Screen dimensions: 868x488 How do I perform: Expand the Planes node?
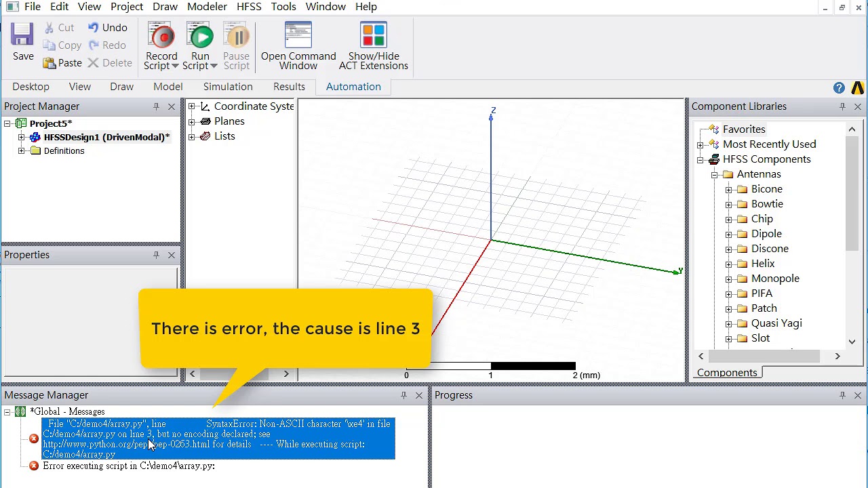192,121
